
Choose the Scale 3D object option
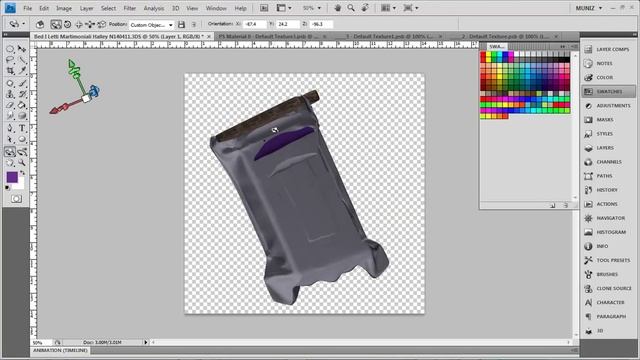tap(101, 24)
